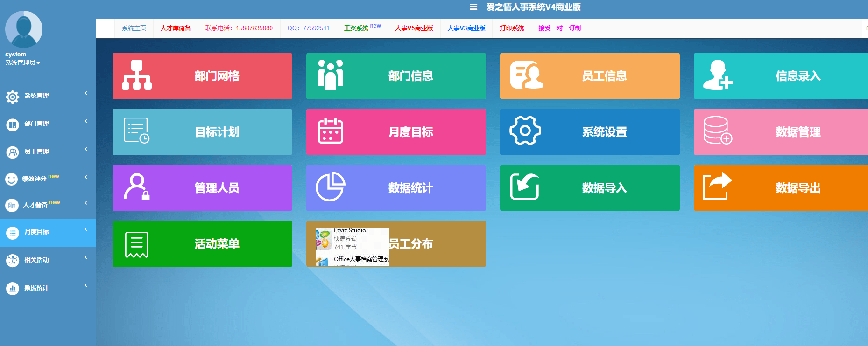Expand the 部门管理 sidebar chevron
Viewport: 868px width, 346px height.
[x=86, y=121]
